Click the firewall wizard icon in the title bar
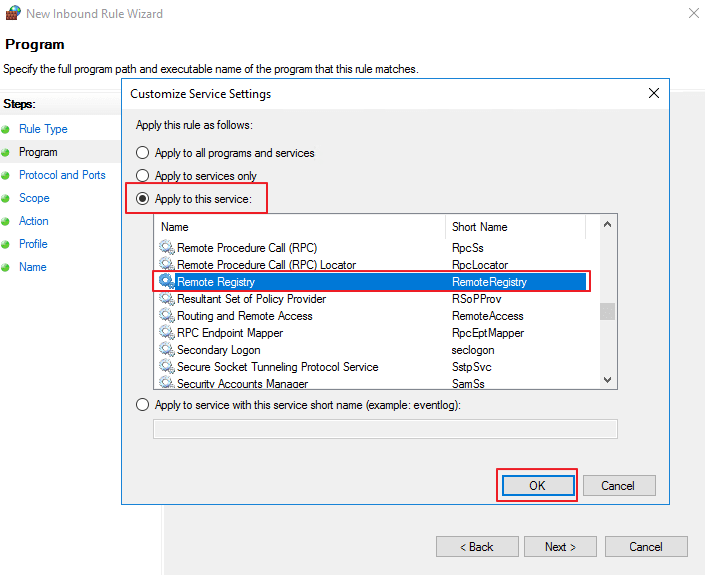The width and height of the screenshot is (705, 575). tap(13, 13)
